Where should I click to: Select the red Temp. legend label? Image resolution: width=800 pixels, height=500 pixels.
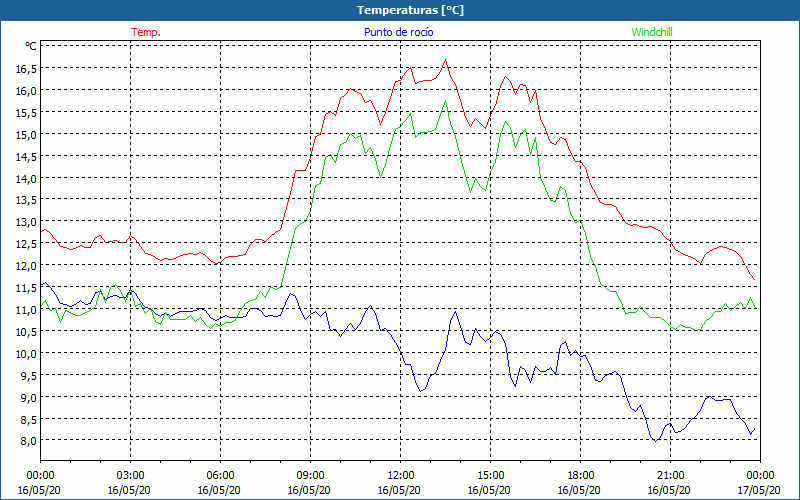pos(146,32)
